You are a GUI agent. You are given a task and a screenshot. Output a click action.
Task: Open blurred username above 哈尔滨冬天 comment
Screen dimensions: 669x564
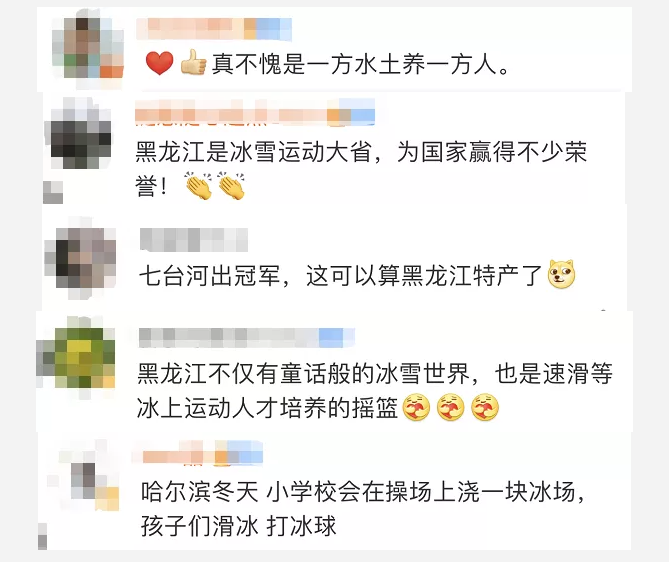(202, 454)
